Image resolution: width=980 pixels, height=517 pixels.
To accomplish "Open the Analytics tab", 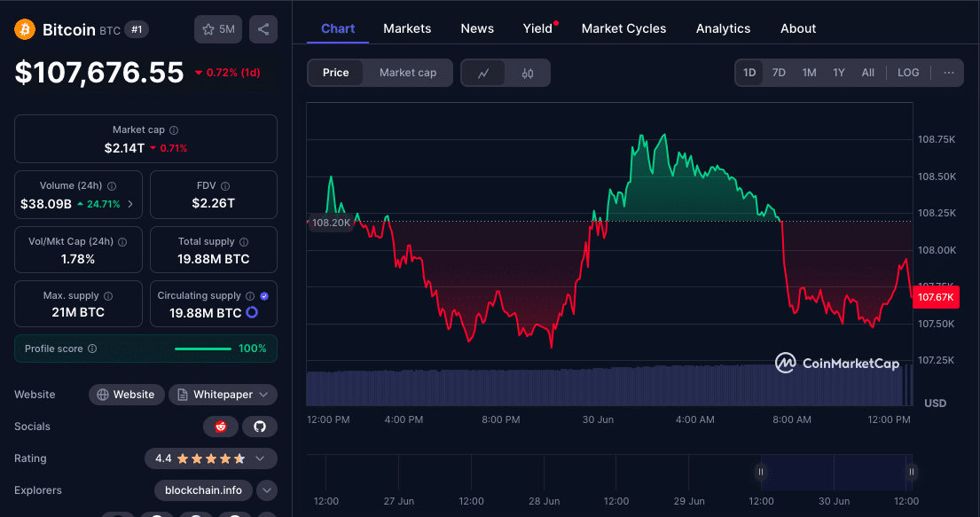I will tap(723, 28).
